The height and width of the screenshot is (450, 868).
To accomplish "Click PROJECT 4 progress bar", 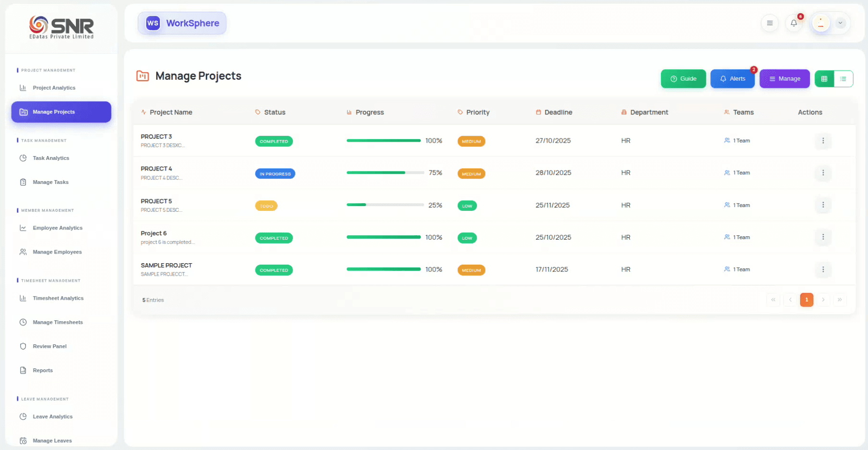I will 385,173.
